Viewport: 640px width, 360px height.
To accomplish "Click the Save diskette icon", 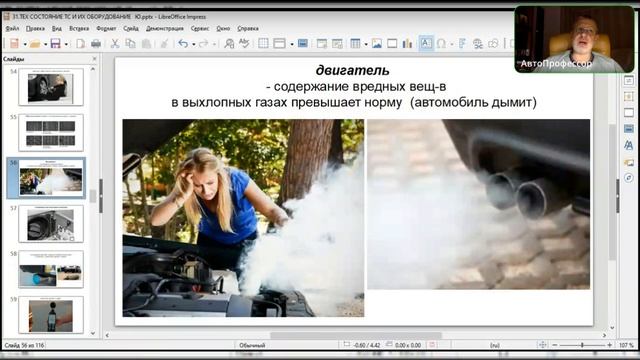I will [x=56, y=43].
